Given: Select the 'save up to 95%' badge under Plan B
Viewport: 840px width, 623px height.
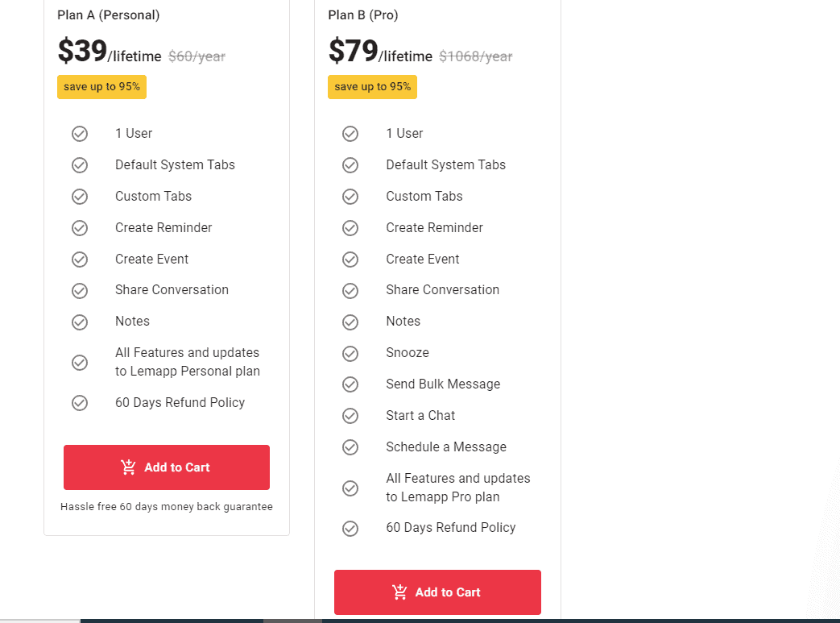Looking at the screenshot, I should click(x=372, y=86).
